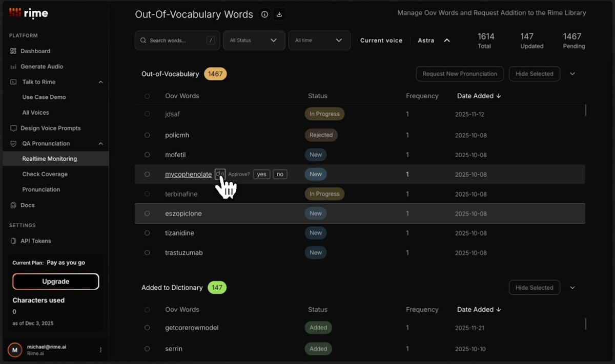Click the API Tokens icon
615x364 pixels.
(x=13, y=241)
